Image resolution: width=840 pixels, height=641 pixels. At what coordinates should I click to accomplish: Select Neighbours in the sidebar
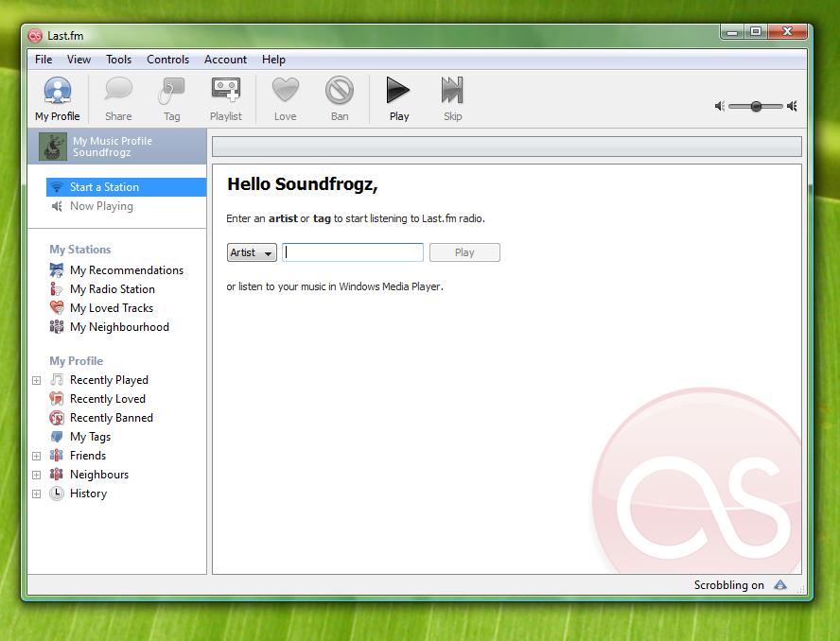pyautogui.click(x=89, y=475)
